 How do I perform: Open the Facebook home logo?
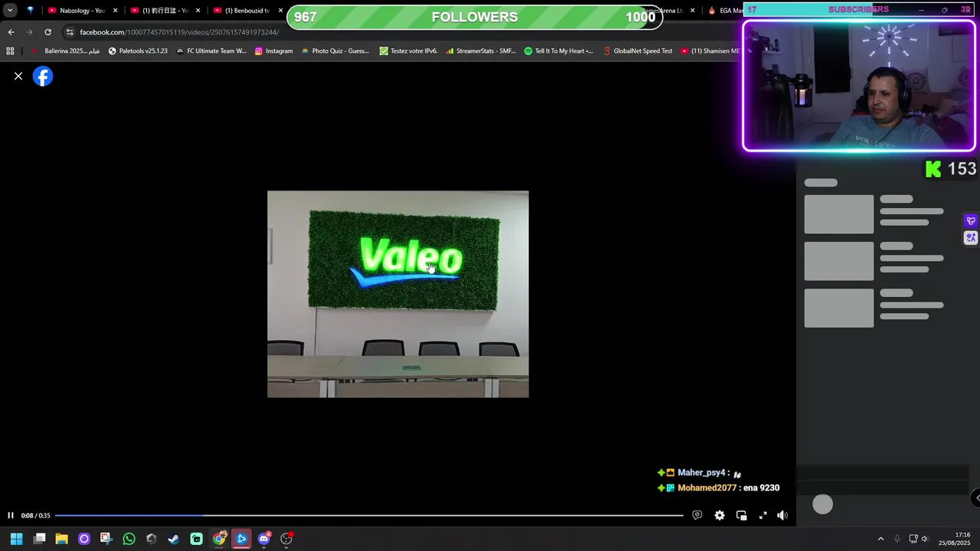(43, 77)
